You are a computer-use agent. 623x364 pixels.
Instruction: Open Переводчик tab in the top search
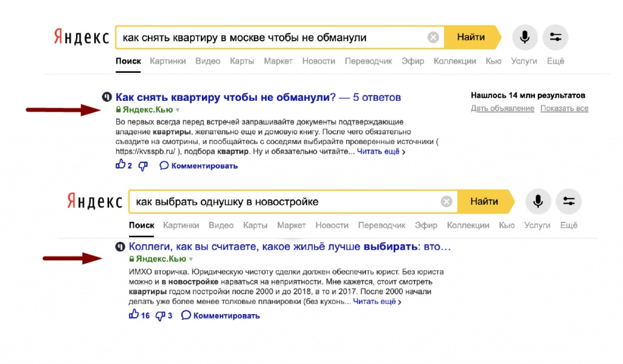(368, 61)
